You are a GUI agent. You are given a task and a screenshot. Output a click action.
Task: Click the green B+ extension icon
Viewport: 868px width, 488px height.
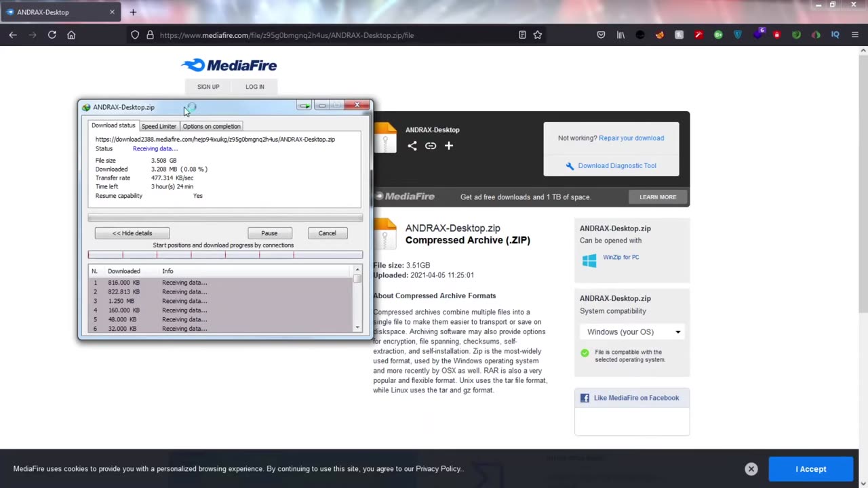tap(718, 35)
